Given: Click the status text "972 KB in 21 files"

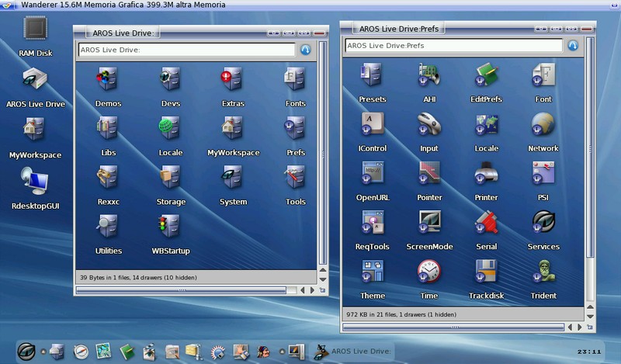Looking at the screenshot, I should tap(372, 314).
